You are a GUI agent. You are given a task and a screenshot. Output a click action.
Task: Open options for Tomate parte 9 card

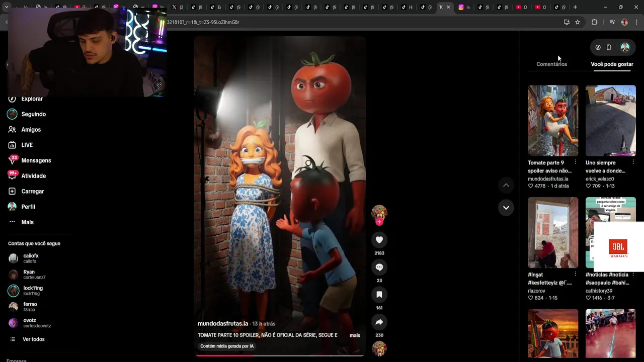(x=575, y=162)
